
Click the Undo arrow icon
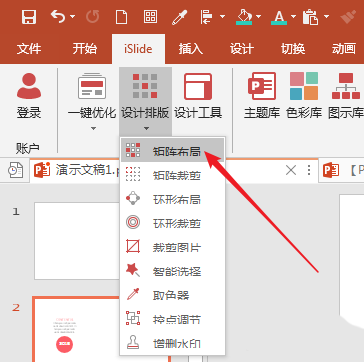click(x=59, y=16)
